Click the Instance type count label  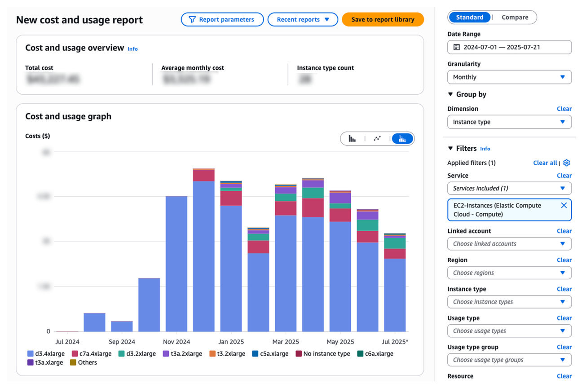pos(326,68)
